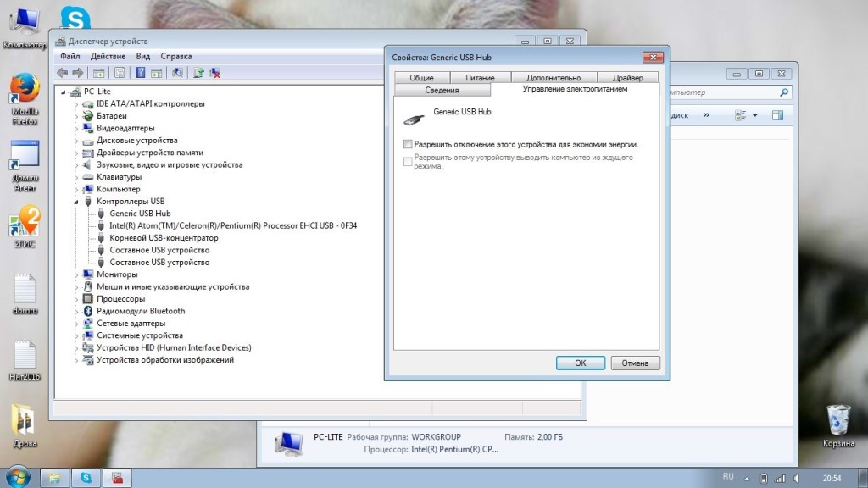Expand Сетевые адаптеры node
This screenshot has width=868, height=488.
pos(76,324)
